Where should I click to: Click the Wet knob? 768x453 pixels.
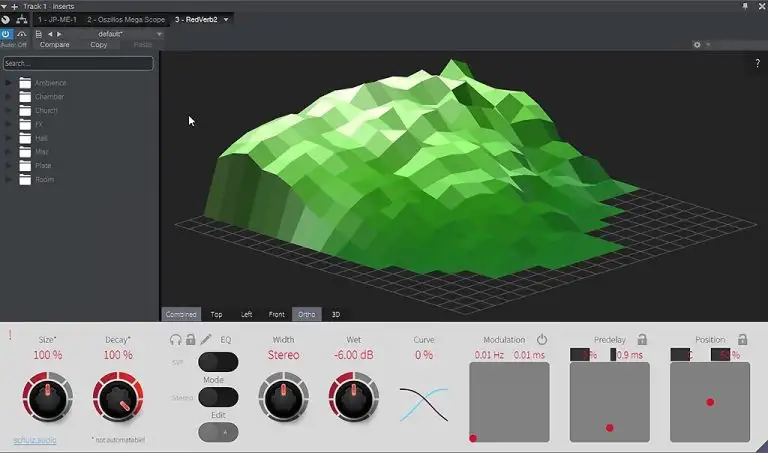(x=354, y=397)
